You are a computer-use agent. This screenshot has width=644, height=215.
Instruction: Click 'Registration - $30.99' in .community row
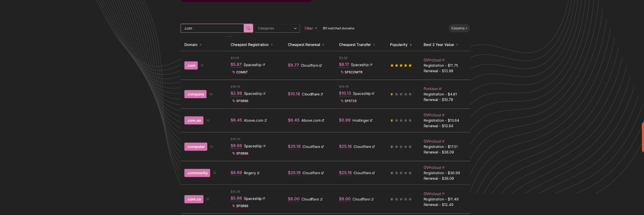click(442, 173)
